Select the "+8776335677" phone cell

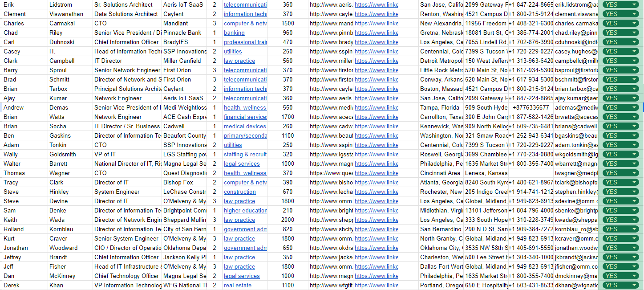531,107
